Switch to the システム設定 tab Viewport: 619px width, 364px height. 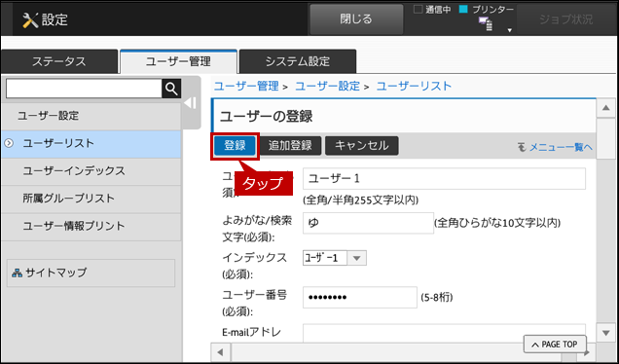(298, 61)
